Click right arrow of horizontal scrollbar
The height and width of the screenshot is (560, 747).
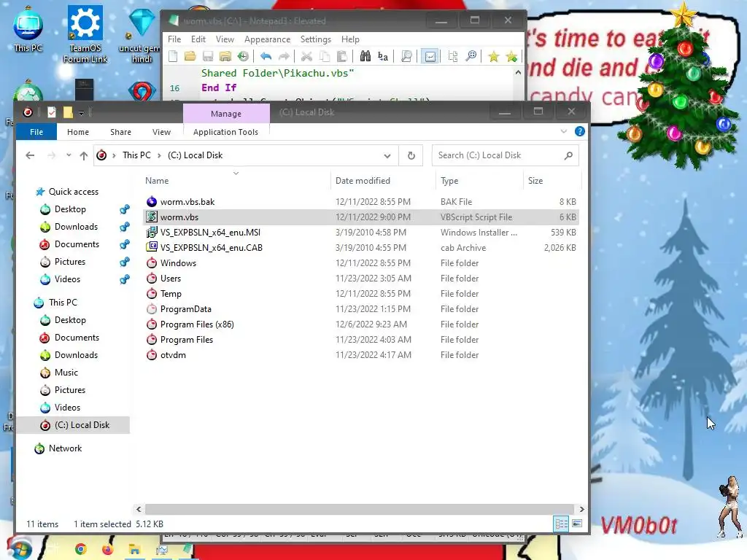coord(581,509)
